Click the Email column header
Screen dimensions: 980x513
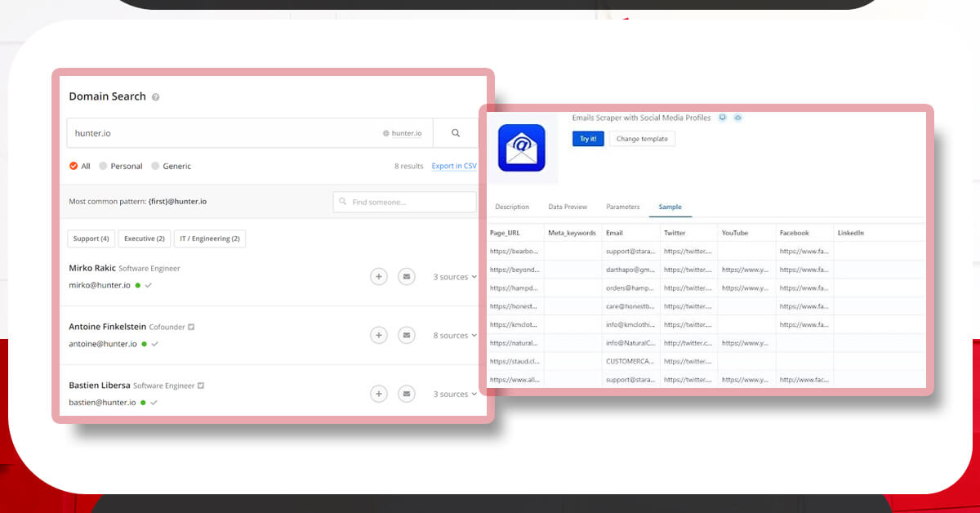(614, 233)
